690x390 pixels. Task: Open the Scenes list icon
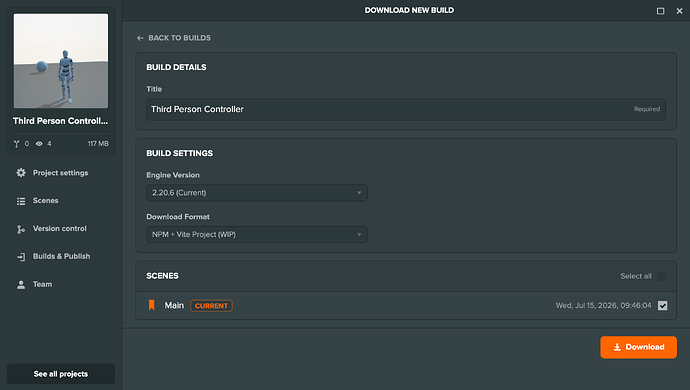pos(21,201)
